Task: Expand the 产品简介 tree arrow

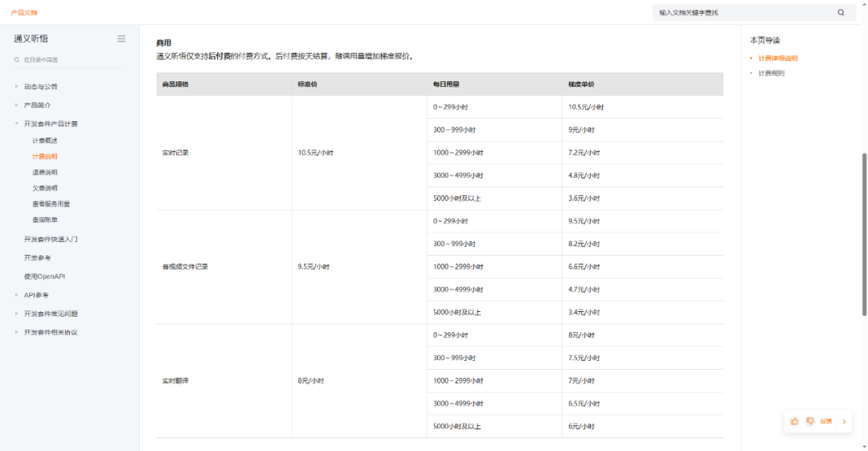Action: pyautogui.click(x=16, y=105)
